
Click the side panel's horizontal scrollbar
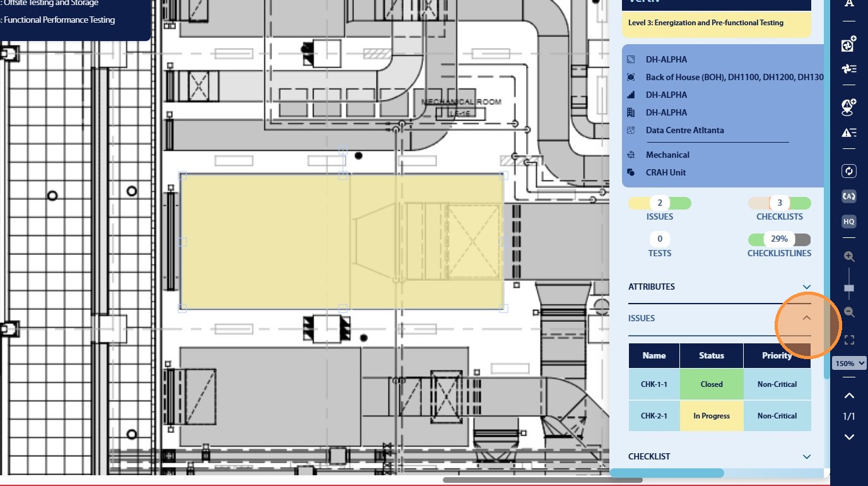tap(667, 473)
